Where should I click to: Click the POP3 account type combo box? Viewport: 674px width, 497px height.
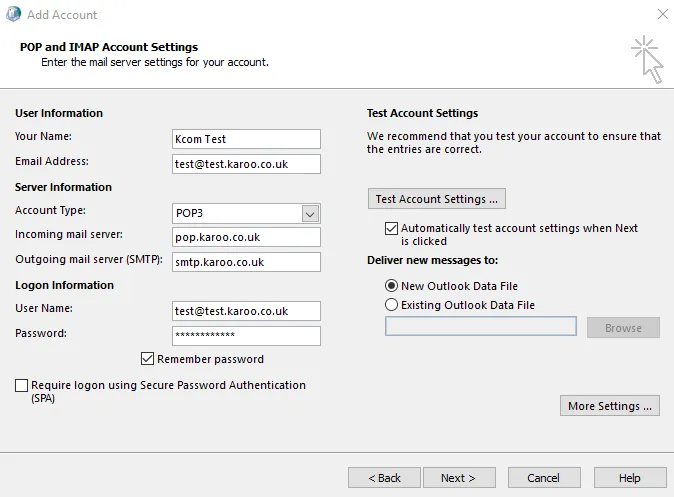tap(246, 214)
